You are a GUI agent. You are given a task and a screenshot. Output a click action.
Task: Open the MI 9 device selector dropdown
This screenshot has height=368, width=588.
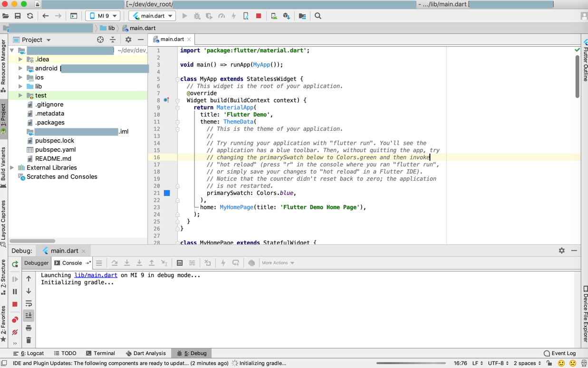(x=103, y=16)
